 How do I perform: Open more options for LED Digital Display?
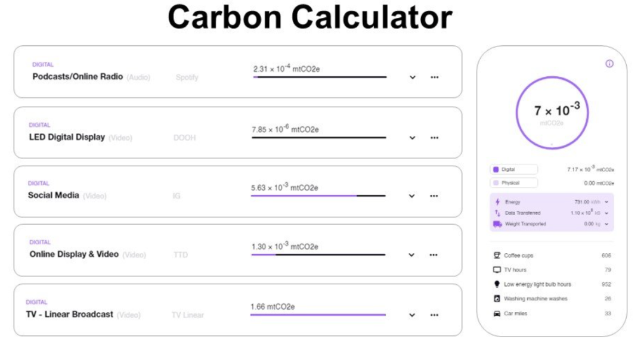pos(434,138)
